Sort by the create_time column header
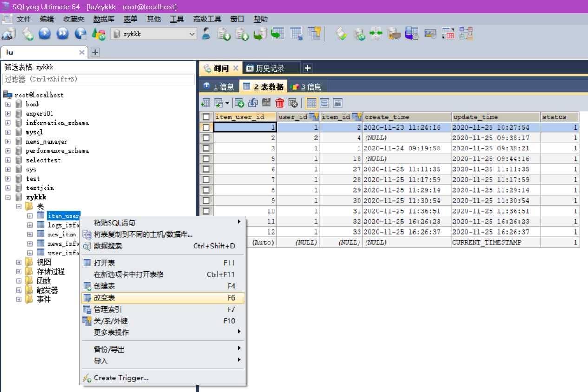Viewport: 588px width, 392px height. 407,117
